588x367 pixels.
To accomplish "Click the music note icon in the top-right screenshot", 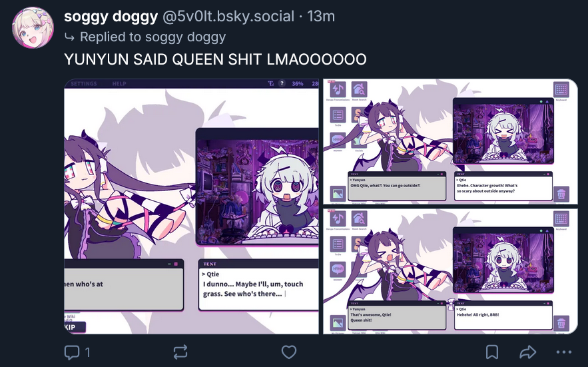I will 338,90.
